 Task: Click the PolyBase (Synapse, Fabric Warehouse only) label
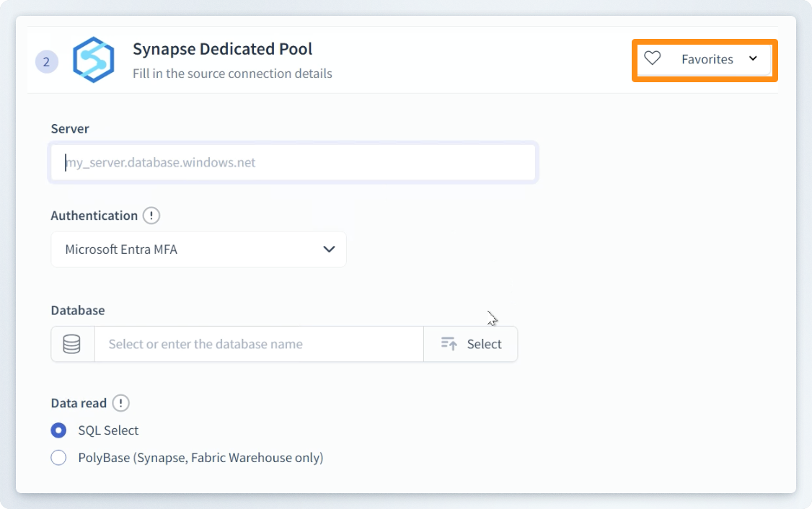(200, 458)
